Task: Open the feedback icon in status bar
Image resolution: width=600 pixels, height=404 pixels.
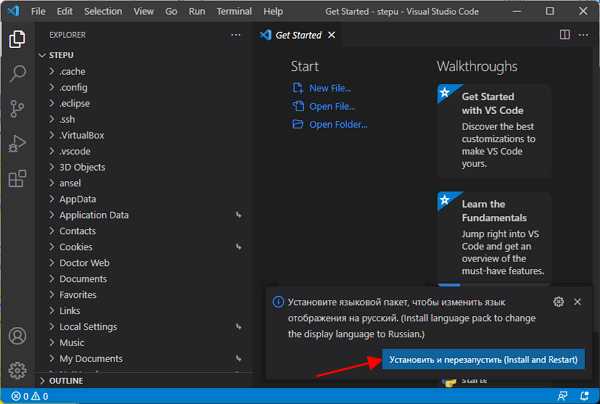Action: point(562,396)
